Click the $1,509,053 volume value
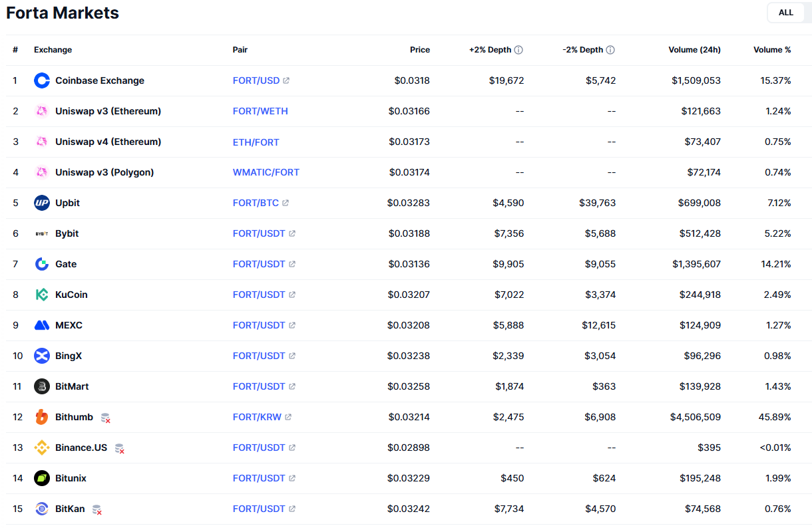 click(696, 80)
